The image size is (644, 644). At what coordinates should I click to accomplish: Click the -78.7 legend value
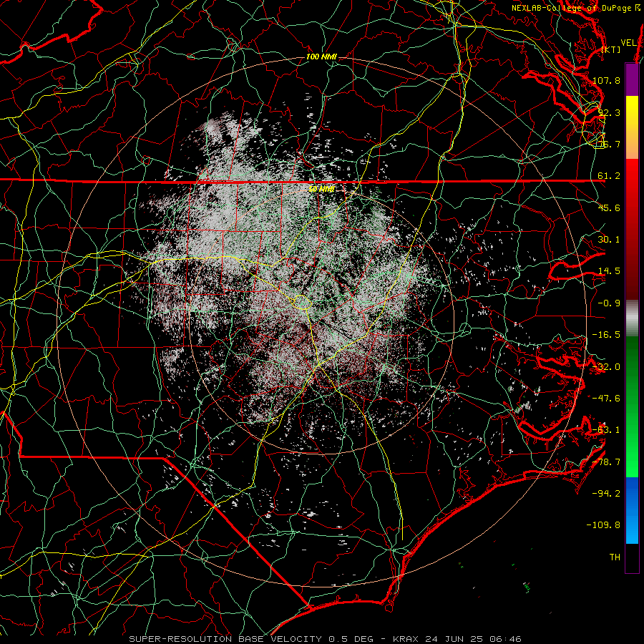[x=606, y=462]
